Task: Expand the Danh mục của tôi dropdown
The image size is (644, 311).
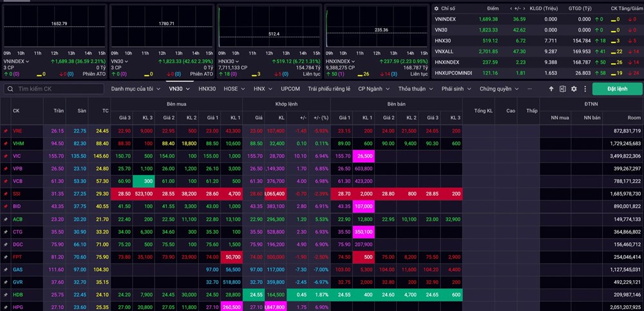Action: tap(135, 88)
